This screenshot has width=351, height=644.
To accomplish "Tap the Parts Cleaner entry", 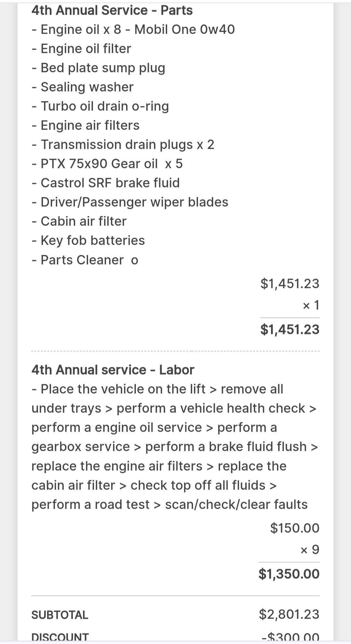I will pos(85,260).
